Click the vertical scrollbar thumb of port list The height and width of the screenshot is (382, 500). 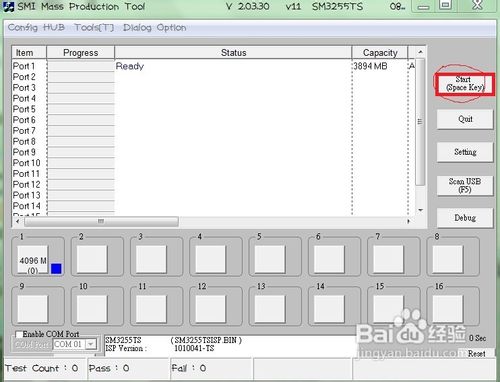[421, 122]
